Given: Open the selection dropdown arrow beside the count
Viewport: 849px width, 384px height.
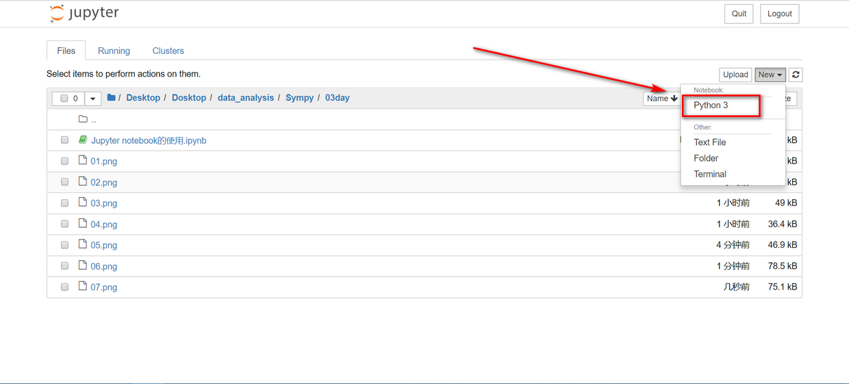Looking at the screenshot, I should (x=93, y=99).
